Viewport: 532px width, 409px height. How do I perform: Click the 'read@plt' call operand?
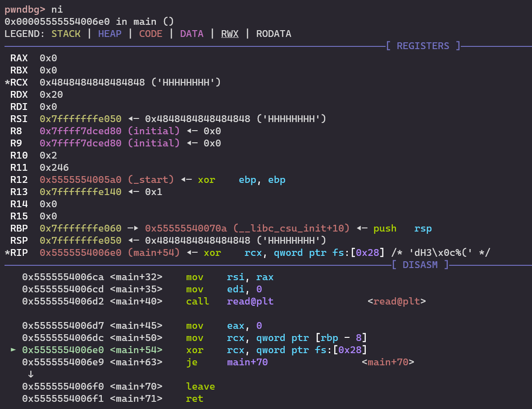click(x=250, y=301)
